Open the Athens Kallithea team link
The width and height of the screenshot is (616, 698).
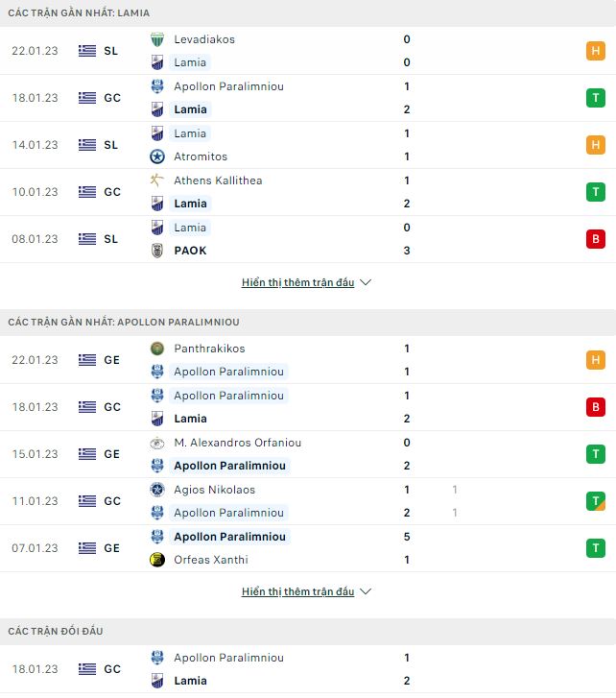point(218,181)
